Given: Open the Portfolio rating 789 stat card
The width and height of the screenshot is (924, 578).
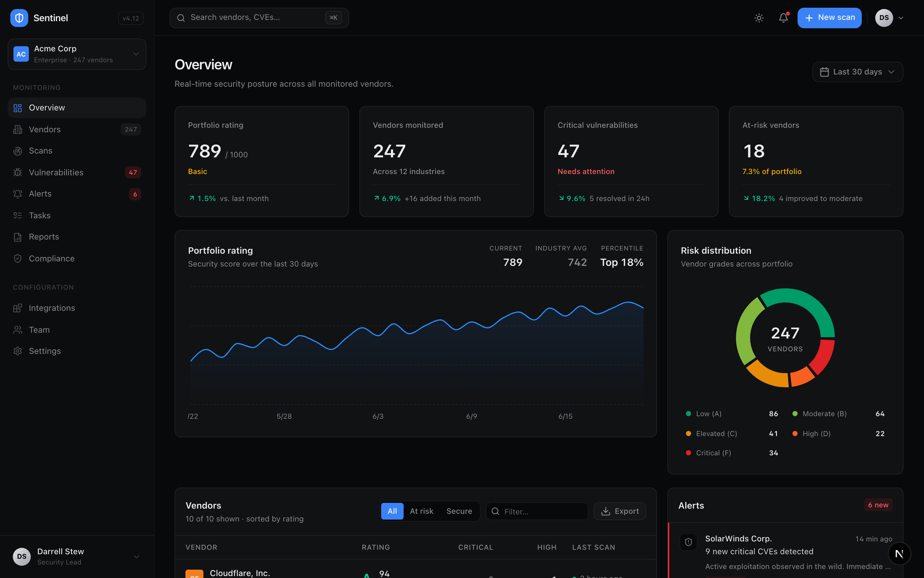Looking at the screenshot, I should coord(261,162).
